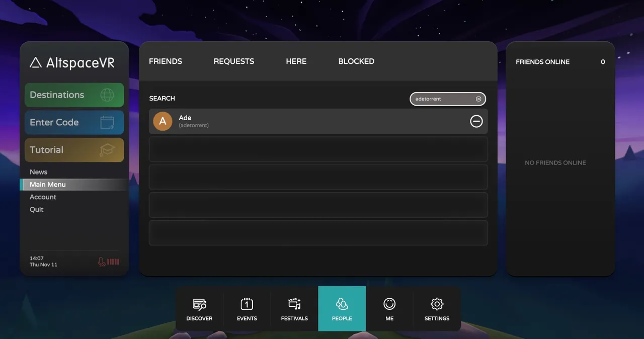The image size is (644, 339).
Task: Open Settings gear in bottom bar
Action: (x=437, y=309)
